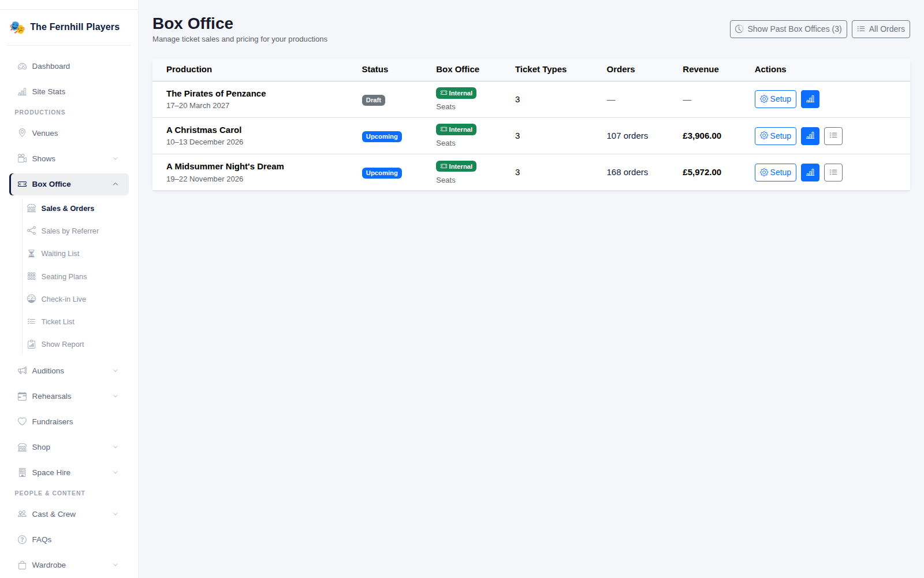The height and width of the screenshot is (578, 924).
Task: Open orders list icon for A Christmas Carol
Action: [x=833, y=136]
